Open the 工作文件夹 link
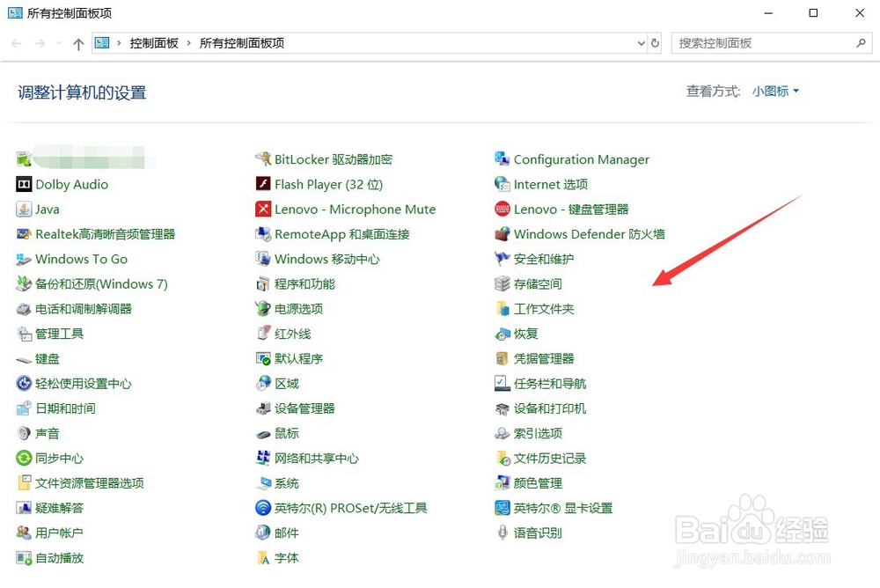This screenshot has height=588, width=880. tap(544, 308)
